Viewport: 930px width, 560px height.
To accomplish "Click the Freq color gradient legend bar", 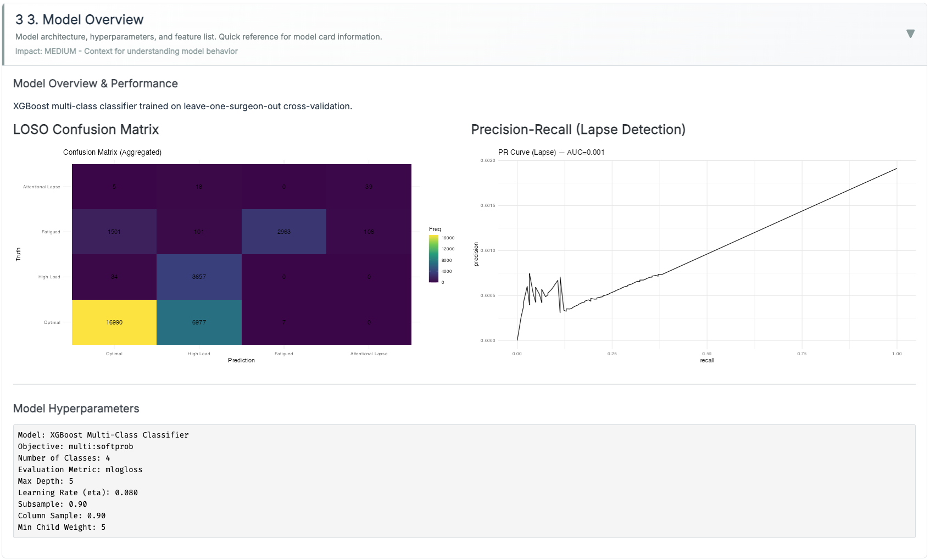I will point(433,259).
